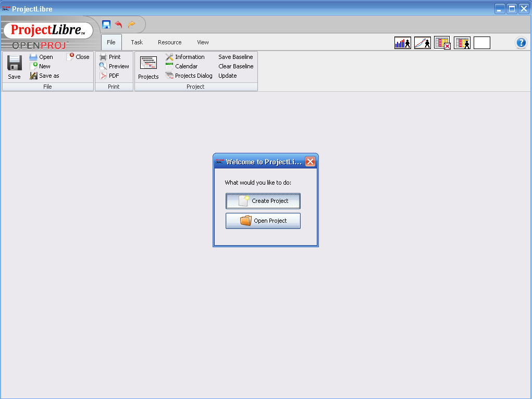Viewport: 532px width, 399px height.
Task: Create a new project with New
Action: coord(40,66)
